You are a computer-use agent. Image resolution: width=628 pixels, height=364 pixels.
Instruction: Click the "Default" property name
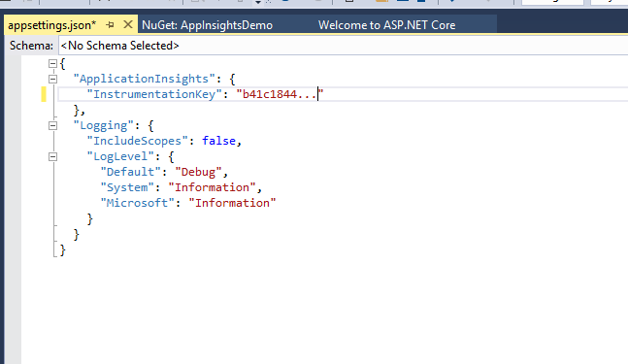131,172
